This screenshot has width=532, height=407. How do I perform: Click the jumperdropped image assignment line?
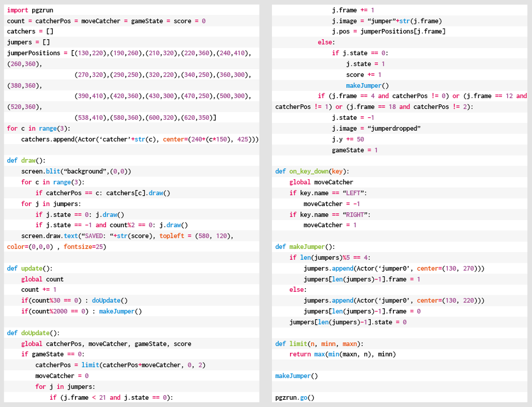(x=376, y=128)
